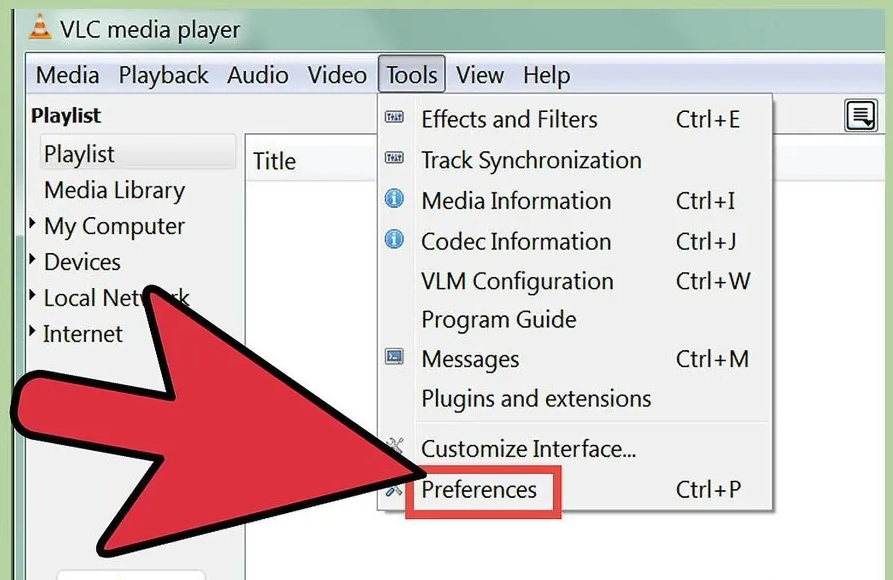The height and width of the screenshot is (580, 893).
Task: Select Media Library in the sidebar
Action: [114, 190]
